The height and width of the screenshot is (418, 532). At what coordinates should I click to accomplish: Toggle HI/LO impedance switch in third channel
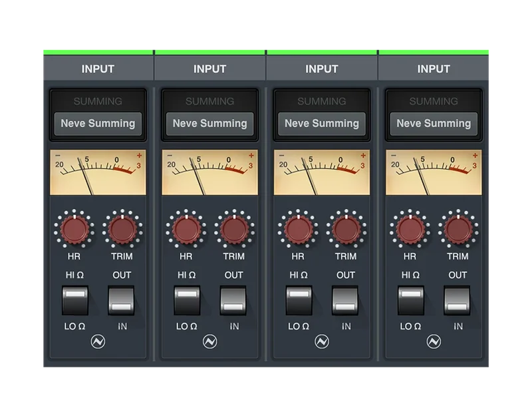(299, 300)
